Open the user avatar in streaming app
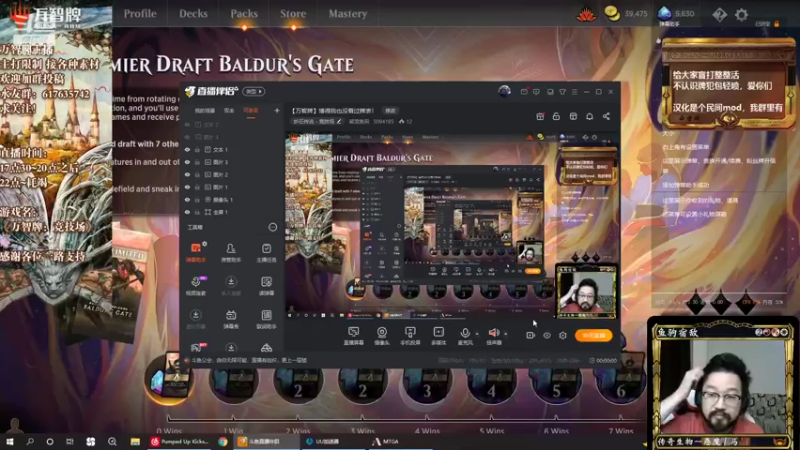Image resolution: width=800 pixels, height=450 pixels. click(505, 91)
